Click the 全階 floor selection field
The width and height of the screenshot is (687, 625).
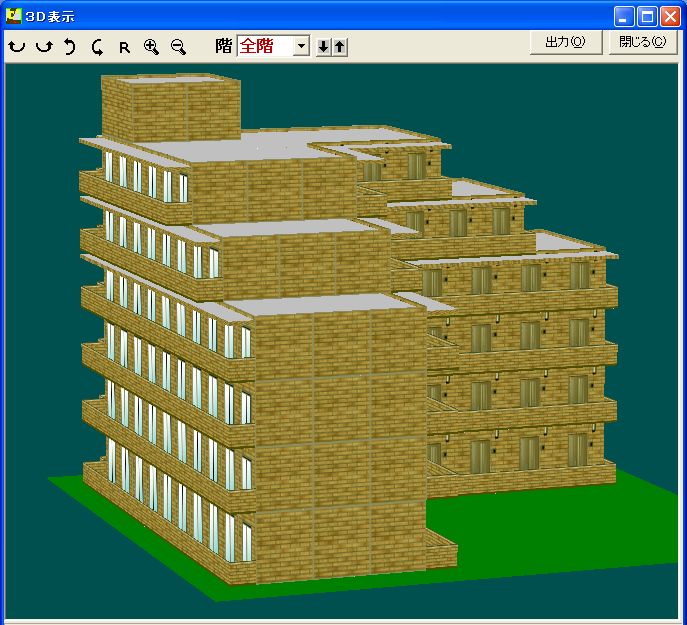[x=265, y=47]
